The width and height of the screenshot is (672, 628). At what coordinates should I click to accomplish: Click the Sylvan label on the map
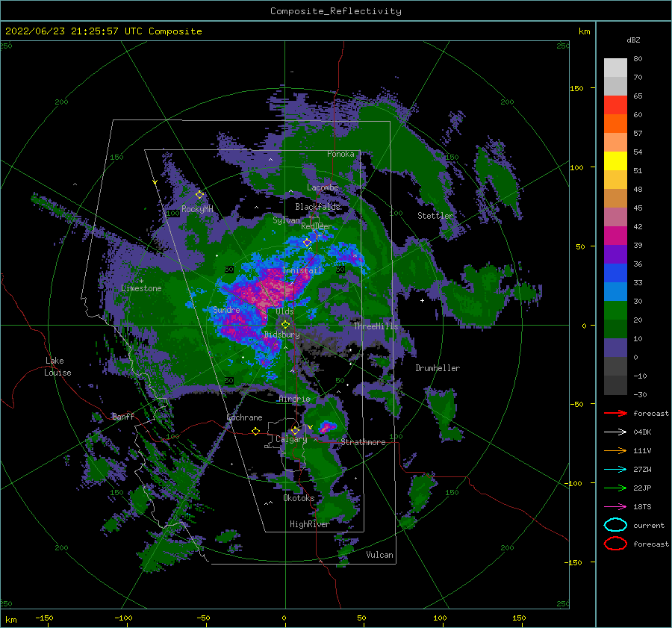[286, 220]
